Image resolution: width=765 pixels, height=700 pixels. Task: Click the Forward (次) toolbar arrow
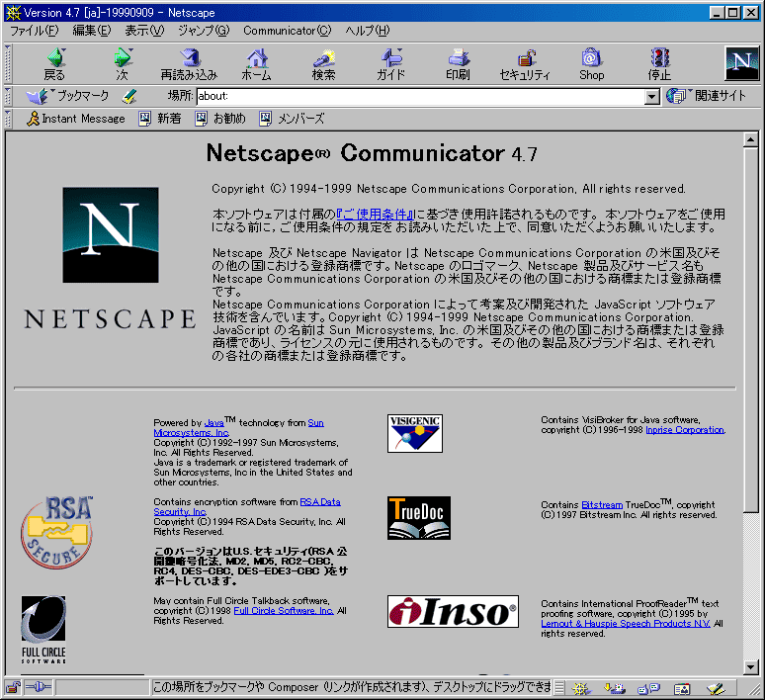[122, 64]
